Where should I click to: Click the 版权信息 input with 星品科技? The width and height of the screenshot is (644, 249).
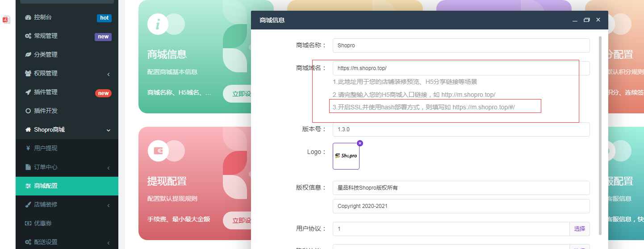click(x=461, y=188)
